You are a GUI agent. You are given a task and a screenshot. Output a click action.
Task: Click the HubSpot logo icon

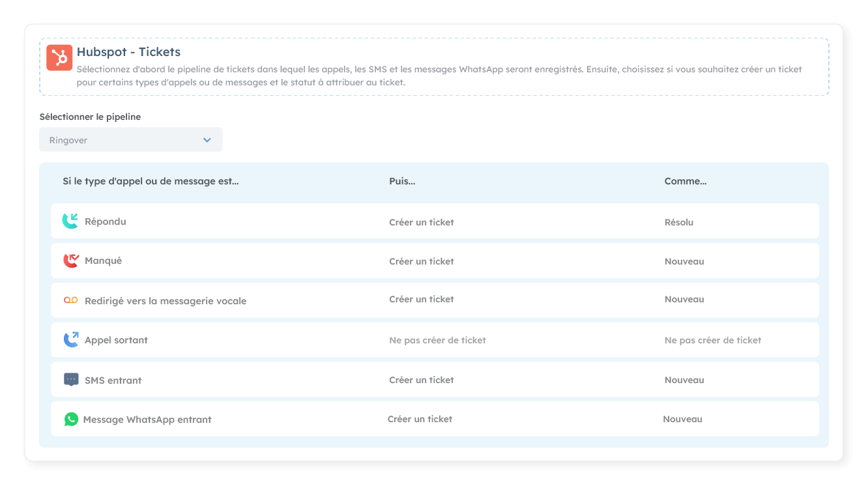(x=59, y=58)
